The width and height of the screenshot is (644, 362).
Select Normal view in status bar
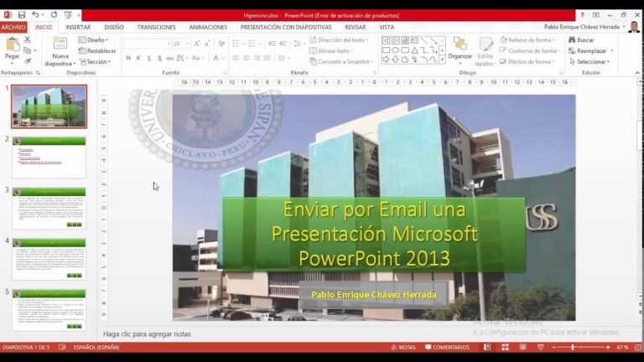click(487, 347)
